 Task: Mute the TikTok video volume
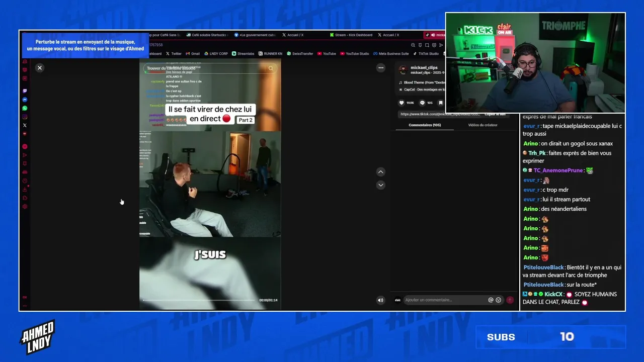click(380, 300)
